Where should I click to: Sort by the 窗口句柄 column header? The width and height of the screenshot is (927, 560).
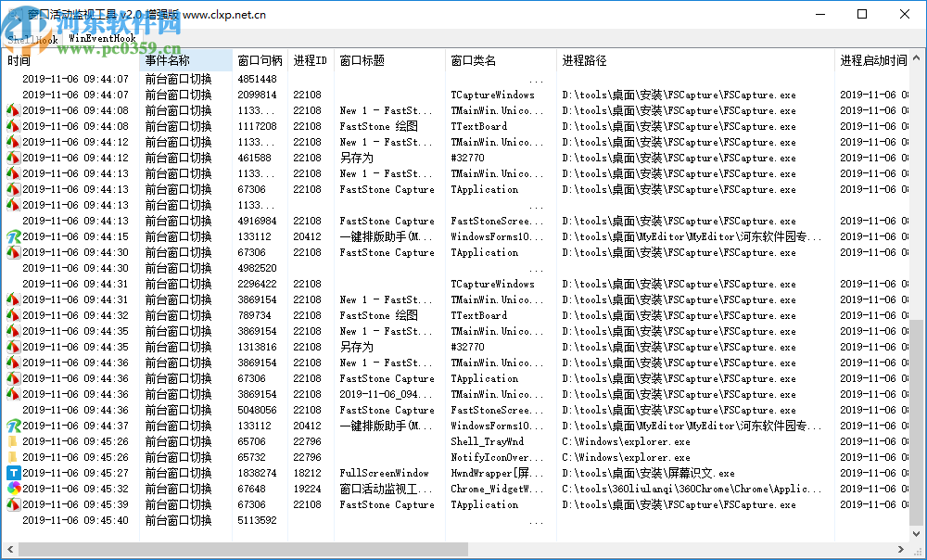tap(260, 60)
